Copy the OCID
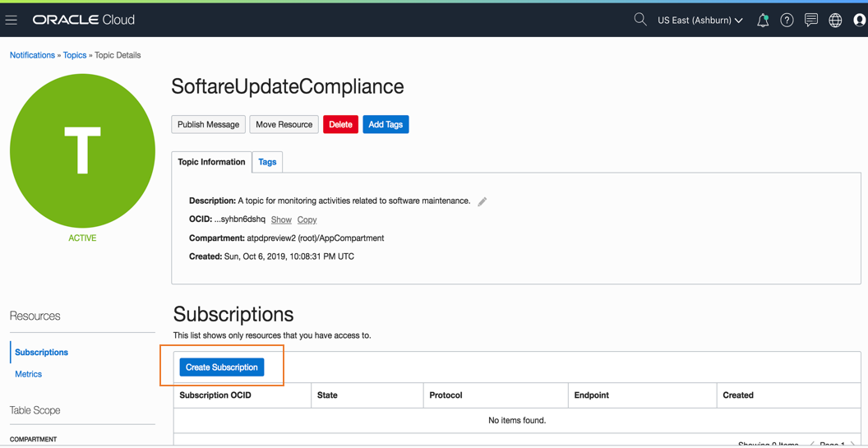The image size is (868, 448). (x=307, y=219)
